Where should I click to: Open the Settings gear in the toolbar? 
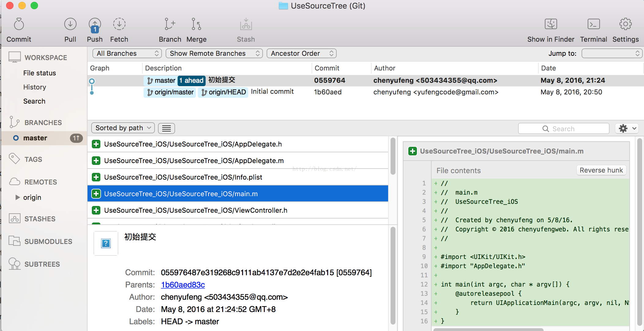[625, 24]
